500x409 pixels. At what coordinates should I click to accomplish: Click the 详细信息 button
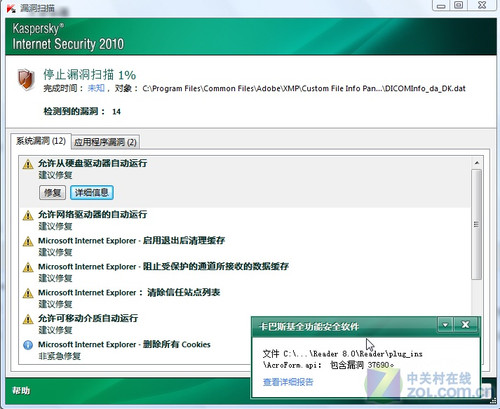[x=92, y=193]
